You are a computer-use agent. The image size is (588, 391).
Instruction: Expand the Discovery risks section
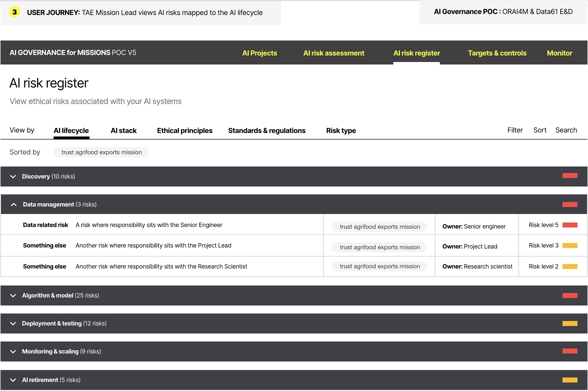click(13, 176)
